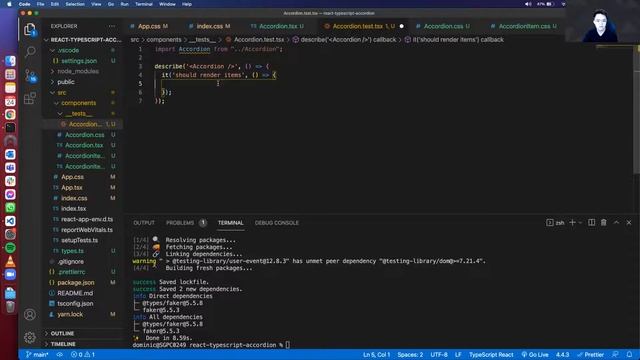Open Explorer more actions ellipsis

[112, 26]
